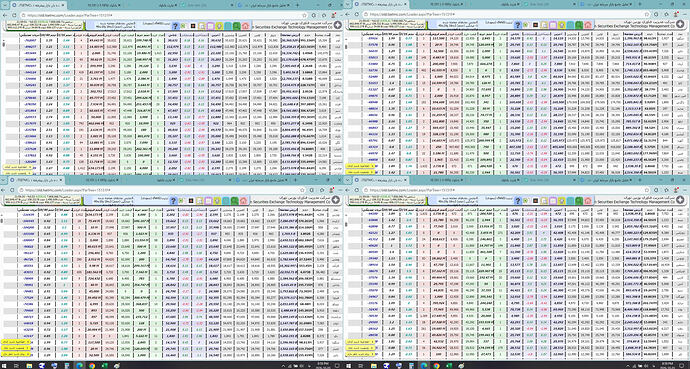The height and width of the screenshot is (369, 690).
Task: Open File Explorer from the right taskbar
Action: [374, 365]
